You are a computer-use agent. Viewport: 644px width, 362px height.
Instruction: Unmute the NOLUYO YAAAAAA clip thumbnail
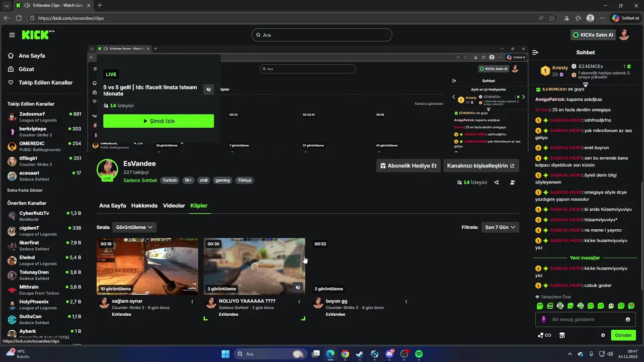click(298, 288)
